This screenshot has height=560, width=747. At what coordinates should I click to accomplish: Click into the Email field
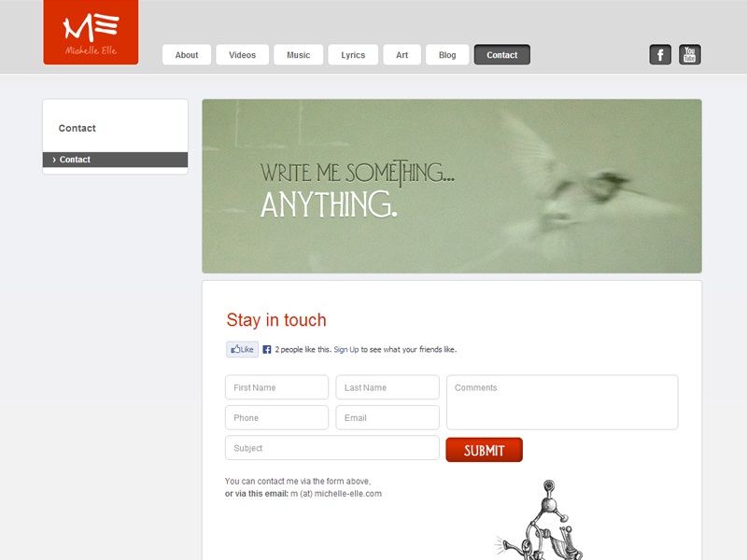point(388,417)
